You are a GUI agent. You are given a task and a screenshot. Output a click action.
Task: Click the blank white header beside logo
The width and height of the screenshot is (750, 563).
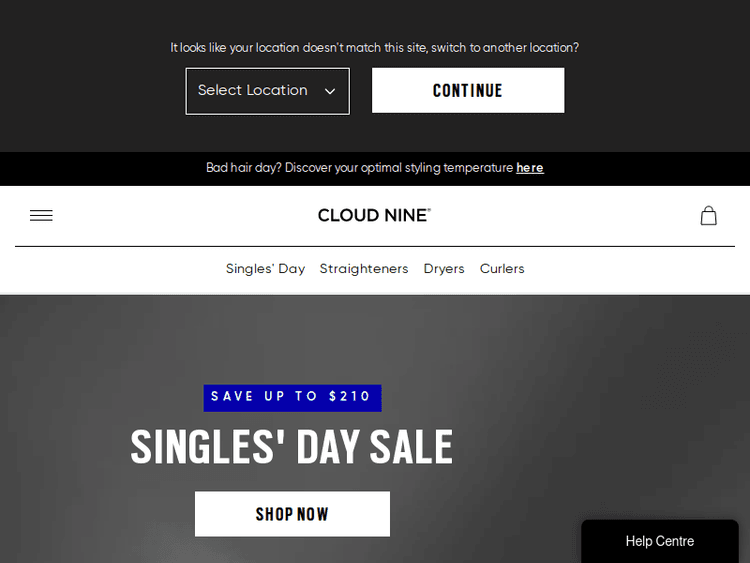point(560,215)
